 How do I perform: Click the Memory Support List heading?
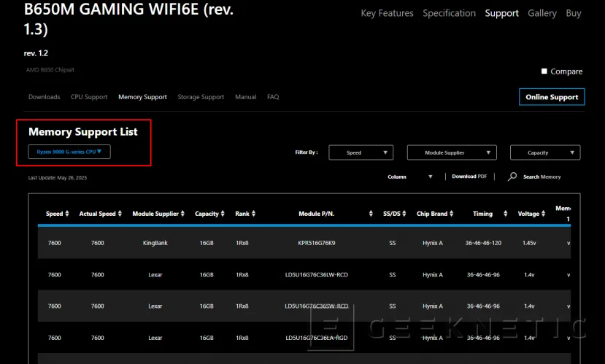83,132
